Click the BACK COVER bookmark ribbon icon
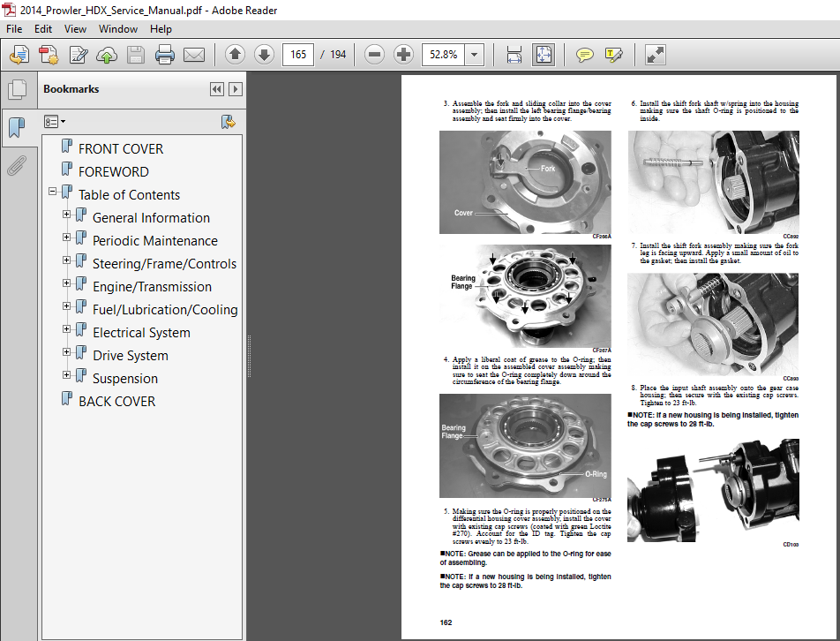 tap(67, 399)
